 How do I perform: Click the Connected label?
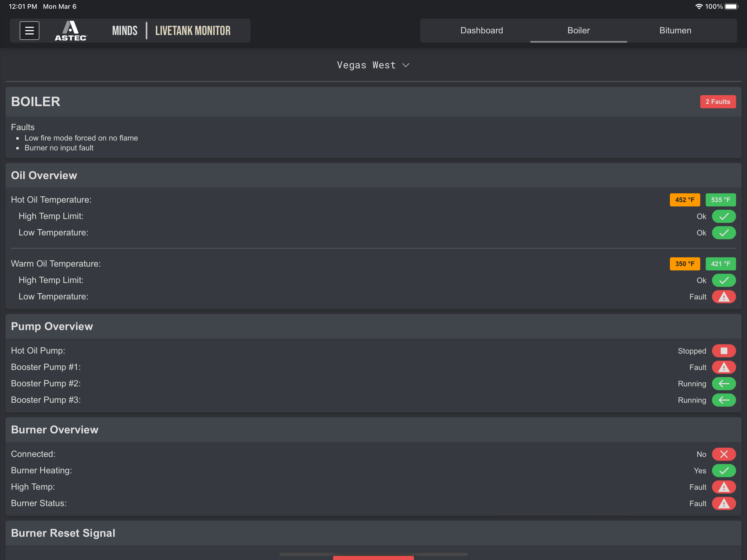coord(33,454)
